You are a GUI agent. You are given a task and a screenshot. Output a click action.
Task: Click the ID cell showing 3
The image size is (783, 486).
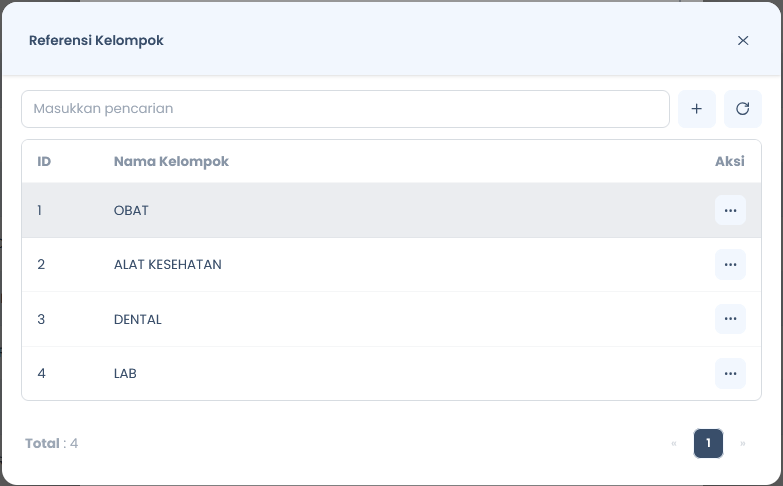41,319
